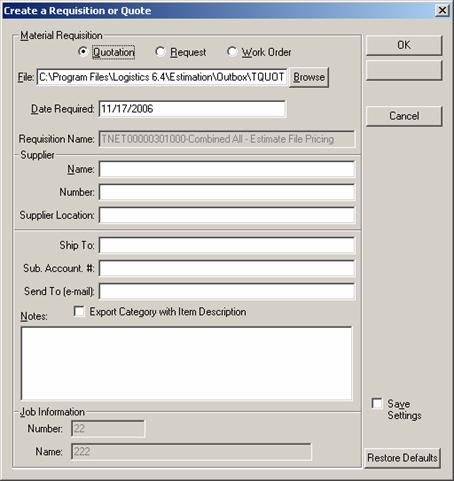Click the blank button below OK
This screenshot has height=481, width=454.
pos(404,70)
